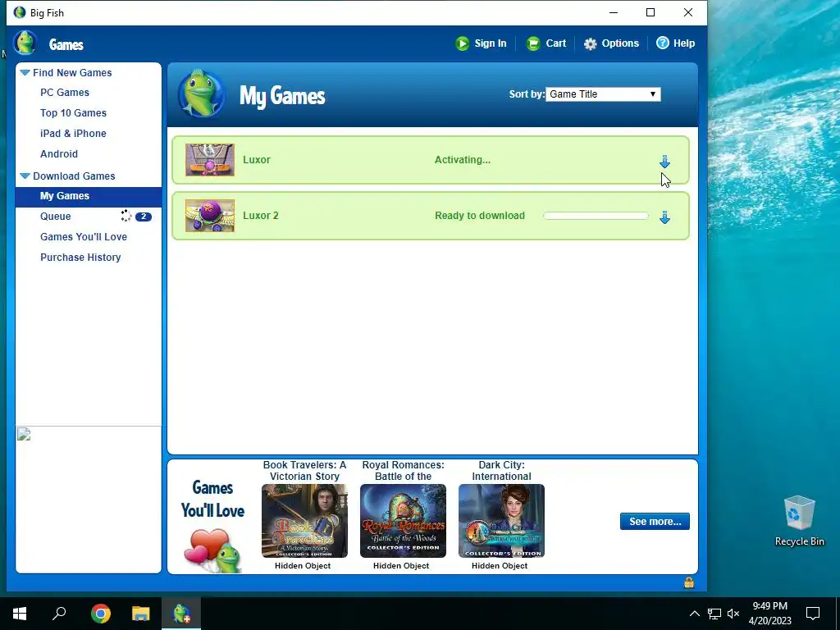Image resolution: width=840 pixels, height=630 pixels.
Task: Click the Royal Romances: Battle of the title
Action: coord(403,470)
